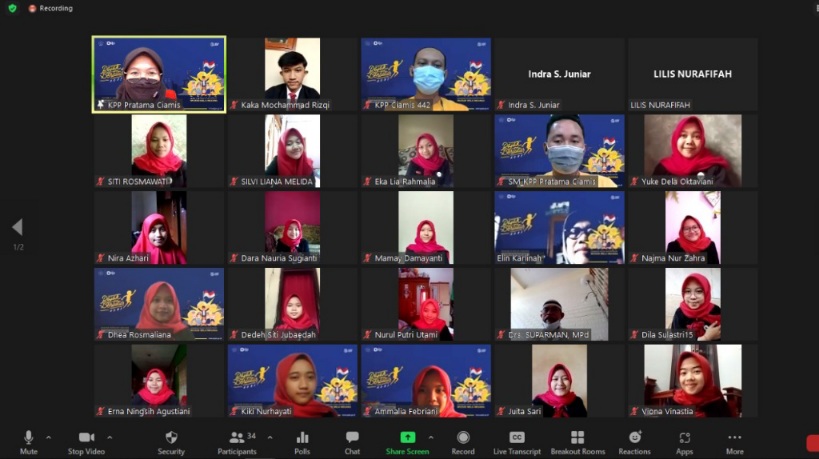Open the More menu in the toolbar
The image size is (819, 459).
(x=735, y=441)
